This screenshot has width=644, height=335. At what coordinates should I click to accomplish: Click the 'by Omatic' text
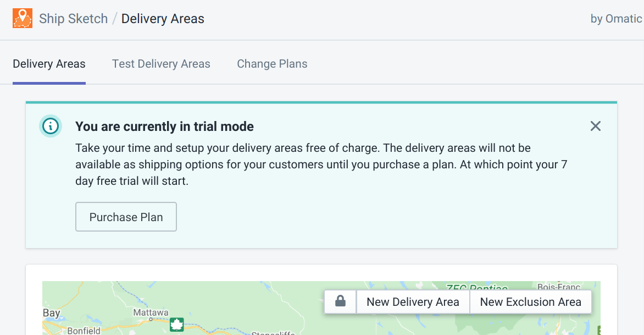click(616, 19)
